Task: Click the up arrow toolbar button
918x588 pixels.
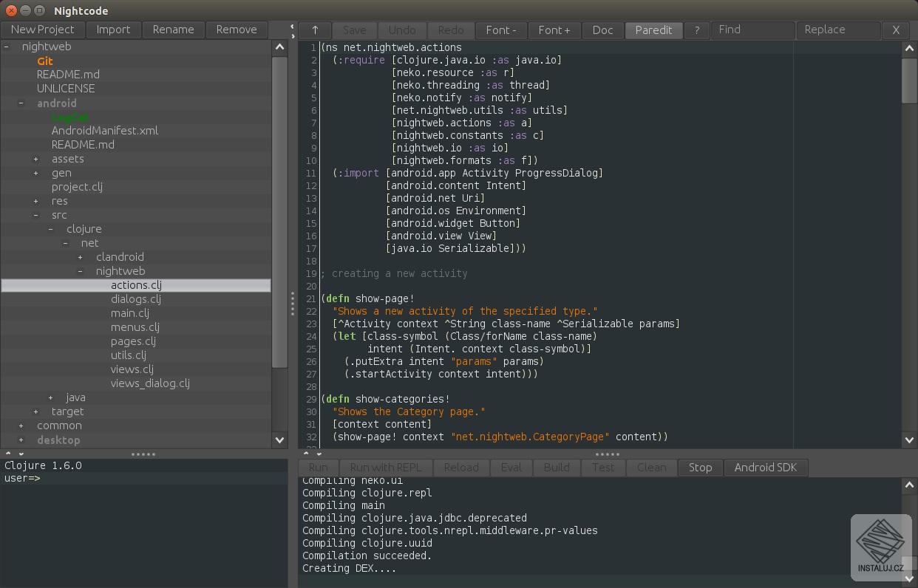Action: (315, 30)
